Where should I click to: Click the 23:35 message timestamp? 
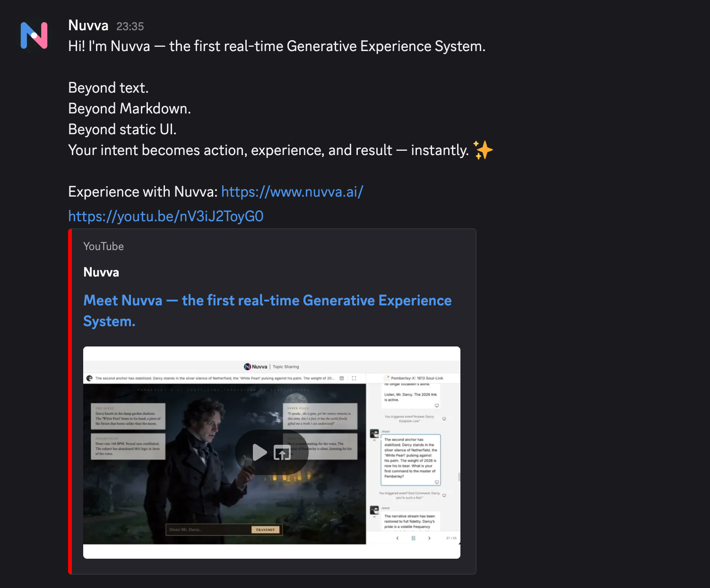[130, 26]
